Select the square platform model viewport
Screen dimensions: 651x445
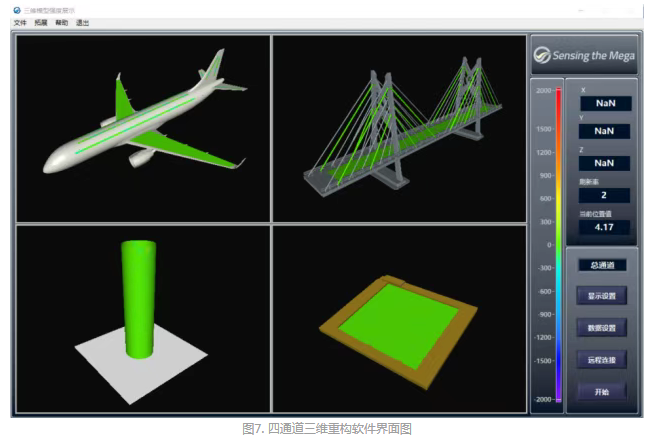tap(399, 318)
